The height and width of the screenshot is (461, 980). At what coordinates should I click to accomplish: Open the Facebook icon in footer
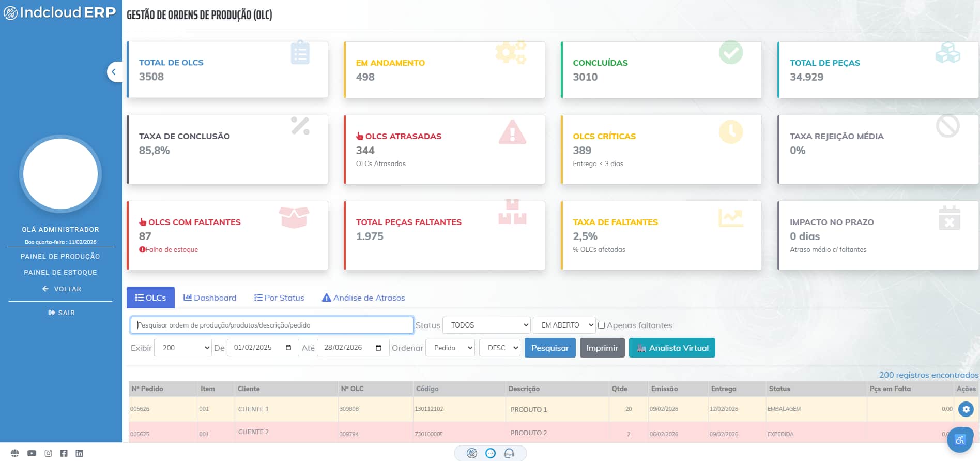click(64, 453)
